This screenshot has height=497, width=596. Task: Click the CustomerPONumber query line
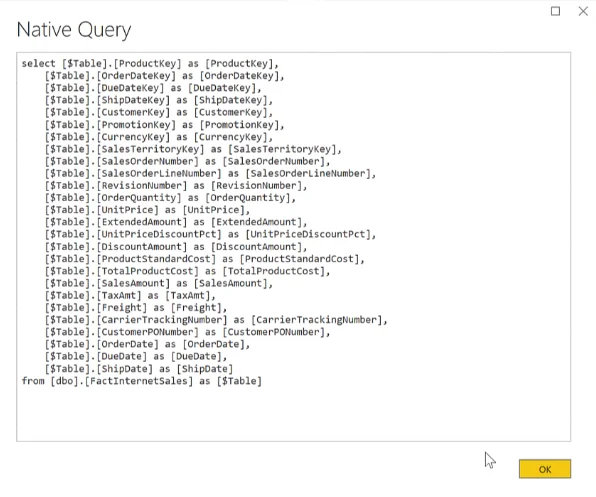click(187, 332)
